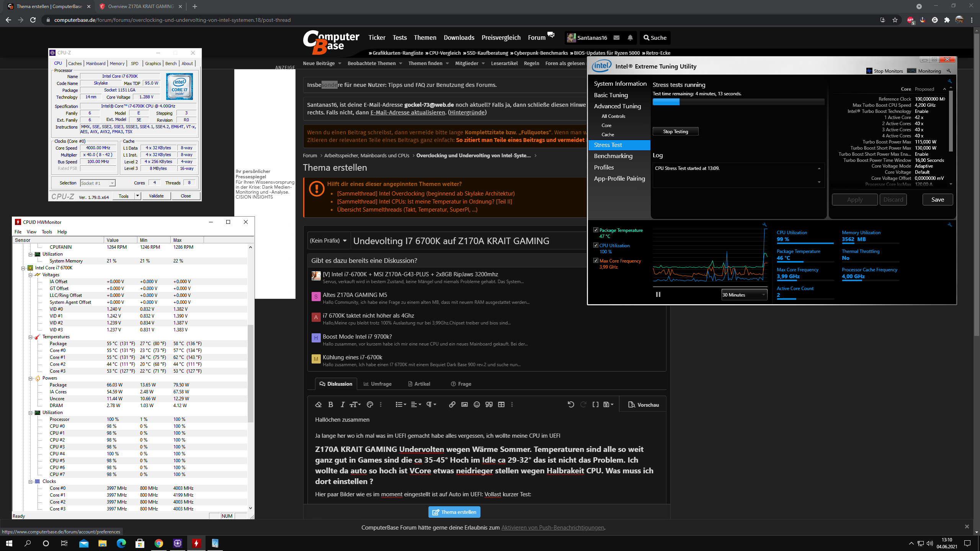This screenshot has width=980, height=551.
Task: Open the Kein Präfix prefix dropdown
Action: coord(328,241)
